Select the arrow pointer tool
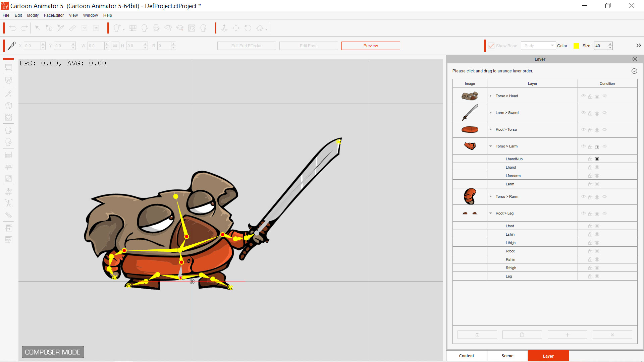The height and width of the screenshot is (362, 644). (x=37, y=28)
